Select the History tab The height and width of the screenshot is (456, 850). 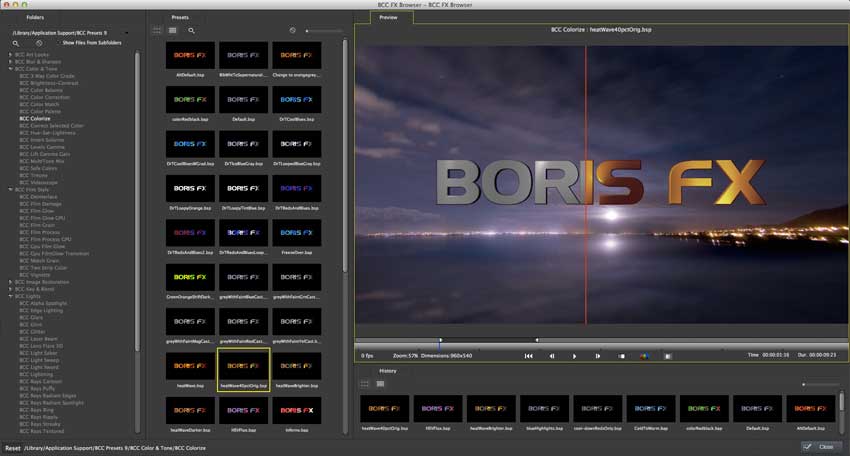(388, 371)
